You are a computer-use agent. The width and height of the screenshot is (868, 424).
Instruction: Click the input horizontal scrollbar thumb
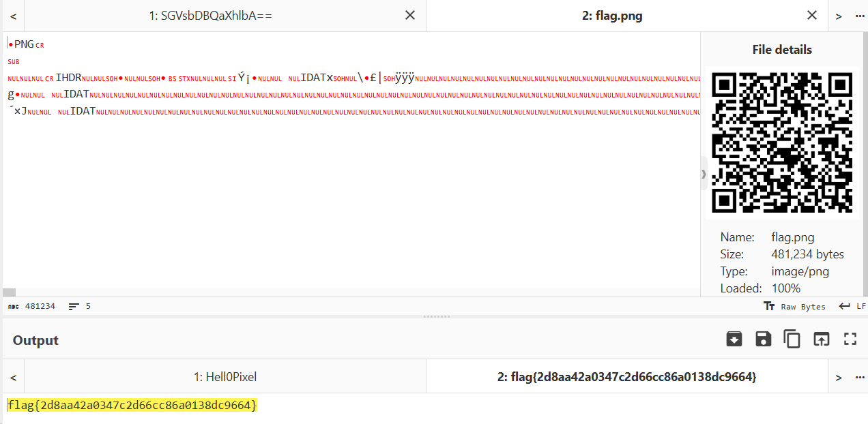[x=10, y=292]
